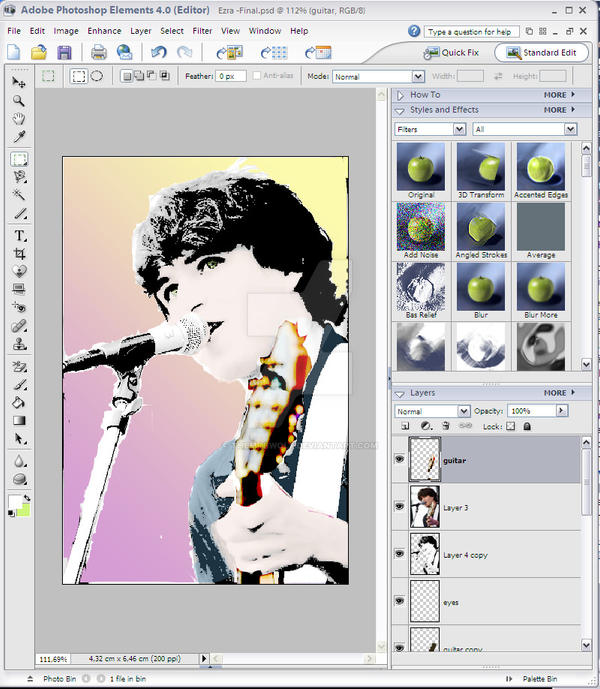Click the Save disk icon
The image size is (600, 689).
pyautogui.click(x=64, y=53)
